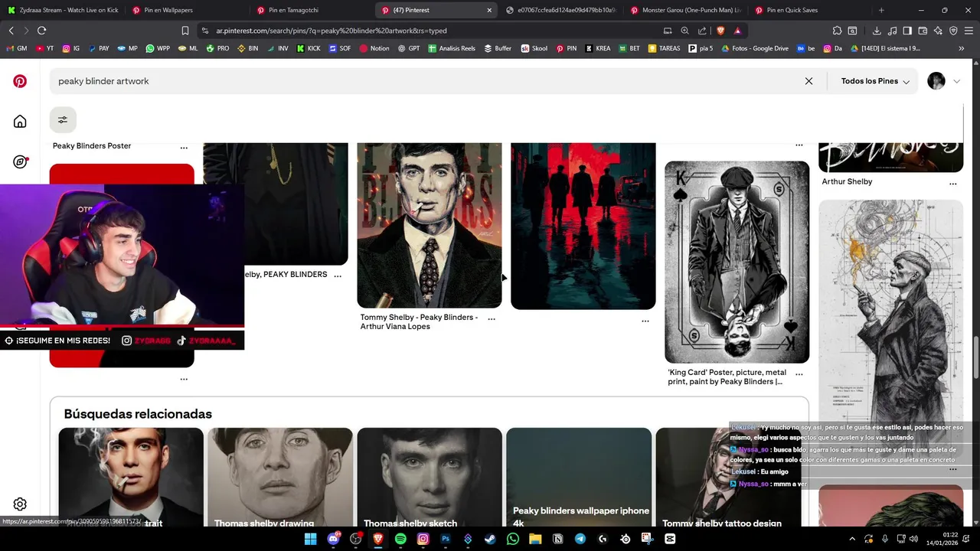Open Brave VPN shield icon
Viewport: 980px width, 551px height.
pos(953,31)
